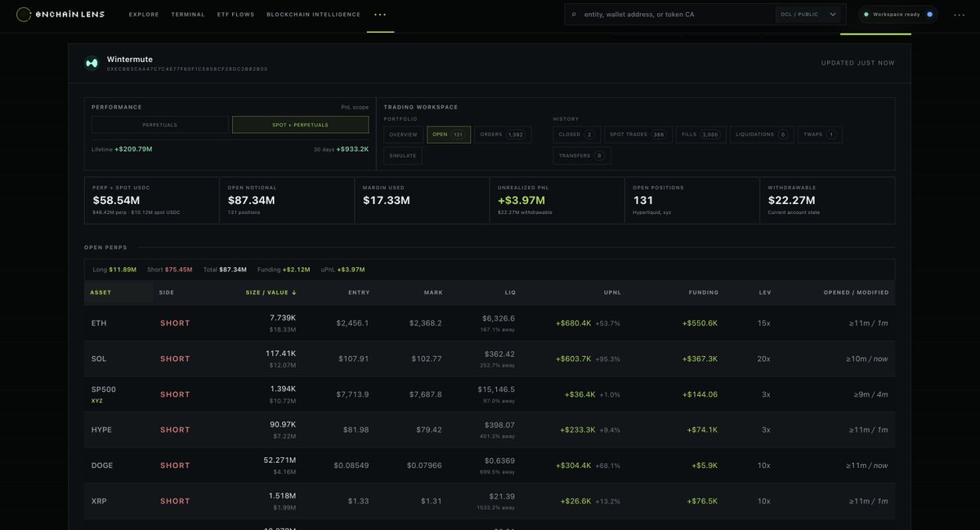Viewport: 980px width, 530px height.
Task: Click the SP500 asset label
Action: 104,390
